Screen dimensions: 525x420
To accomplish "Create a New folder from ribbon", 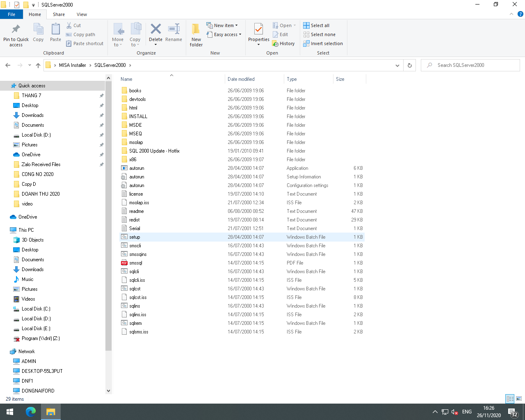I will (x=196, y=34).
